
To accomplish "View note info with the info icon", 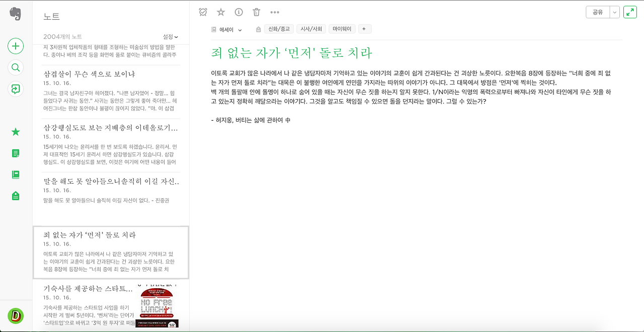I will pos(238,12).
